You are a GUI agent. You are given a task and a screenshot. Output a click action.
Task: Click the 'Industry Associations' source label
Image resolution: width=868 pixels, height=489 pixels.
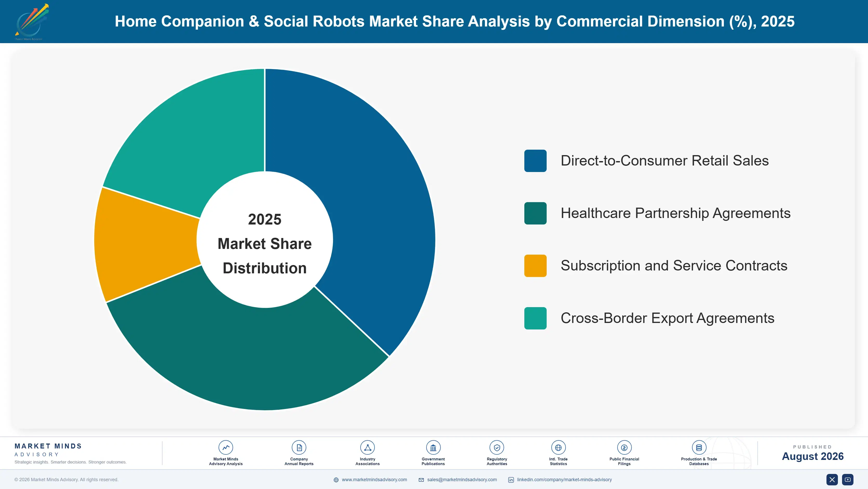[x=367, y=461]
